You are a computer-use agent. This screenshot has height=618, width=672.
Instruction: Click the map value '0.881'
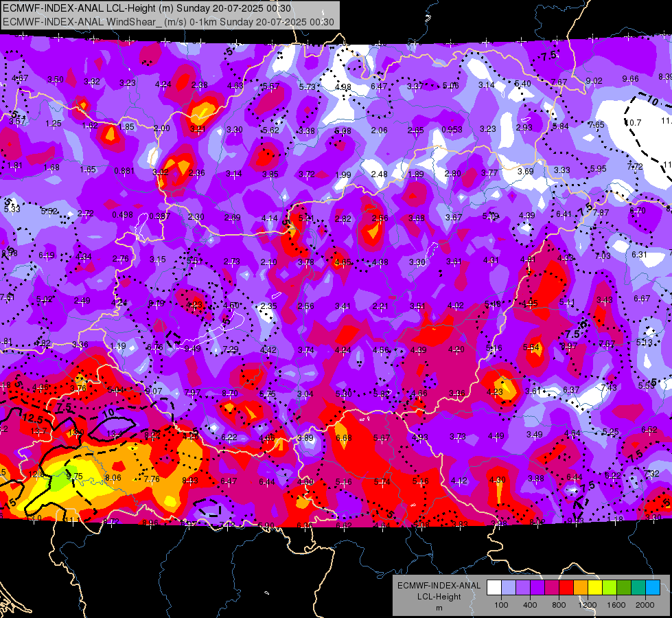click(x=124, y=171)
